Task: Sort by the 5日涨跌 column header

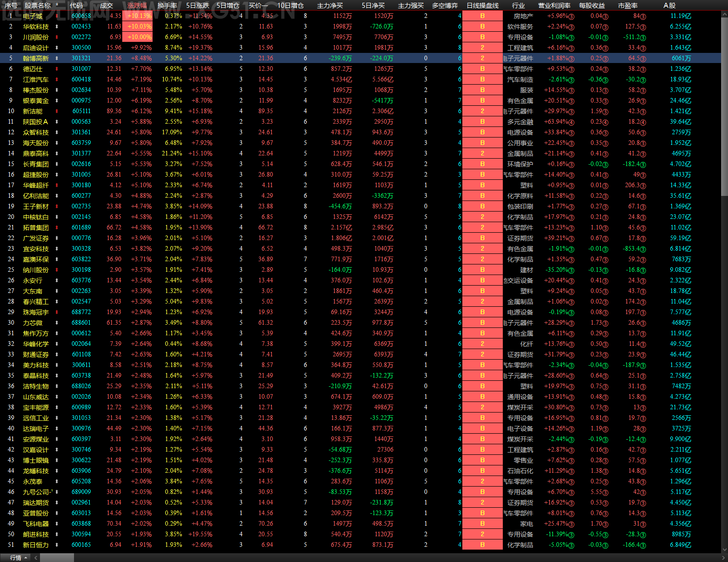Action: [x=198, y=6]
